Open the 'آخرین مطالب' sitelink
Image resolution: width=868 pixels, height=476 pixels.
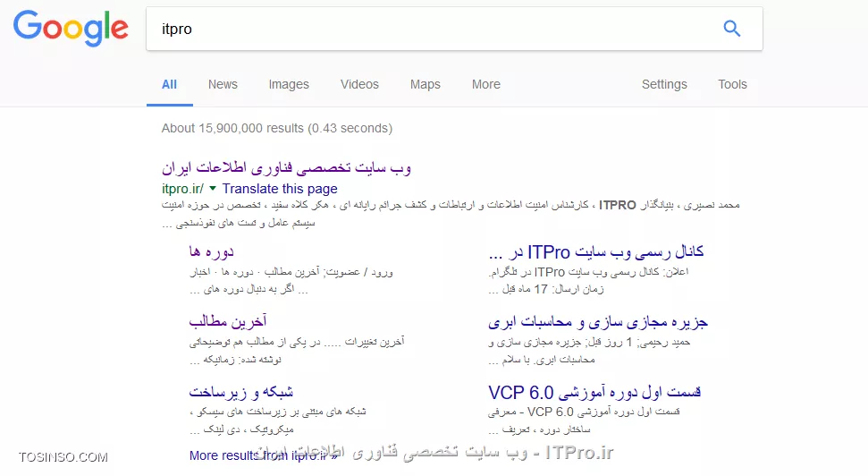tap(228, 321)
